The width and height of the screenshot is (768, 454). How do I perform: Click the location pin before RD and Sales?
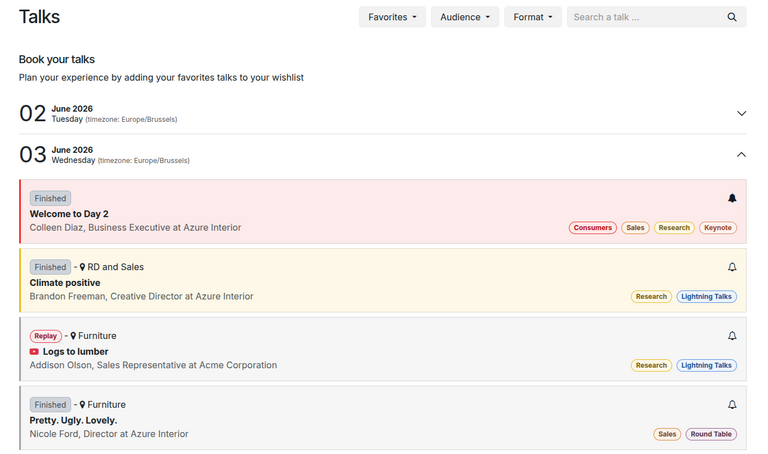82,267
